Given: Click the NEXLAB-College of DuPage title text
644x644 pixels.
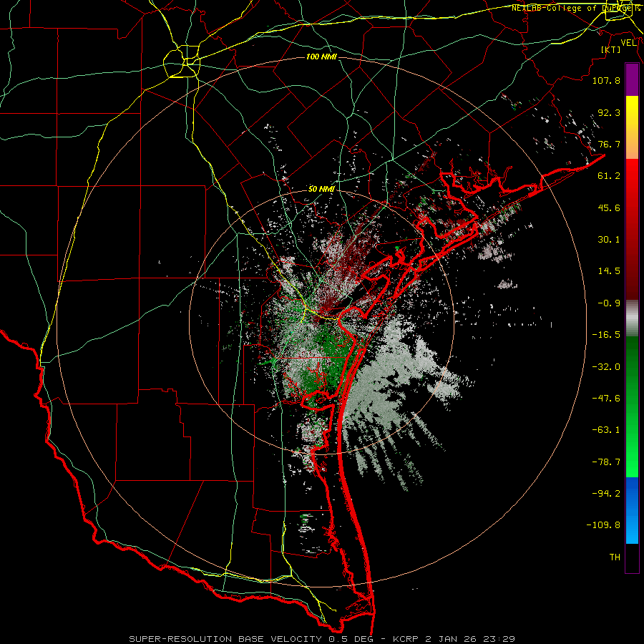Looking at the screenshot, I should (x=577, y=8).
